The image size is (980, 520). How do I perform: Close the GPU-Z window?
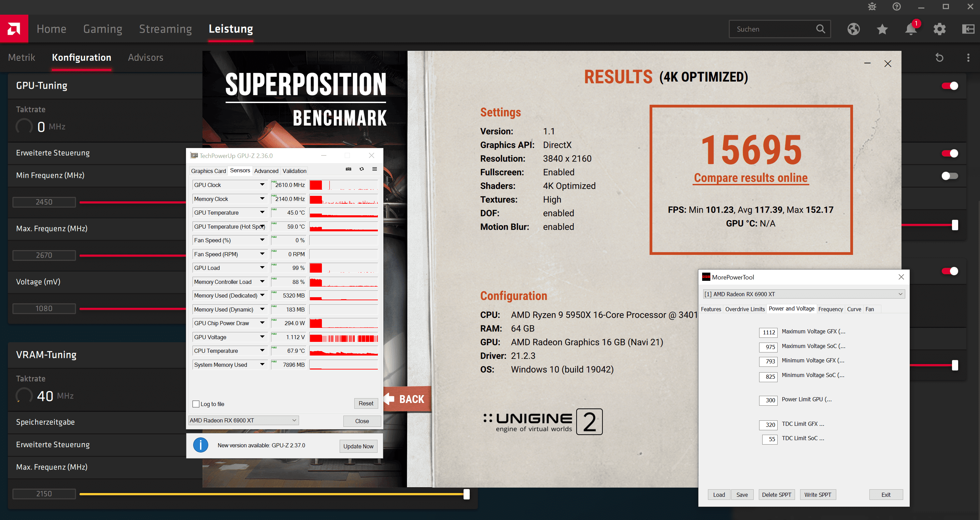(x=371, y=156)
